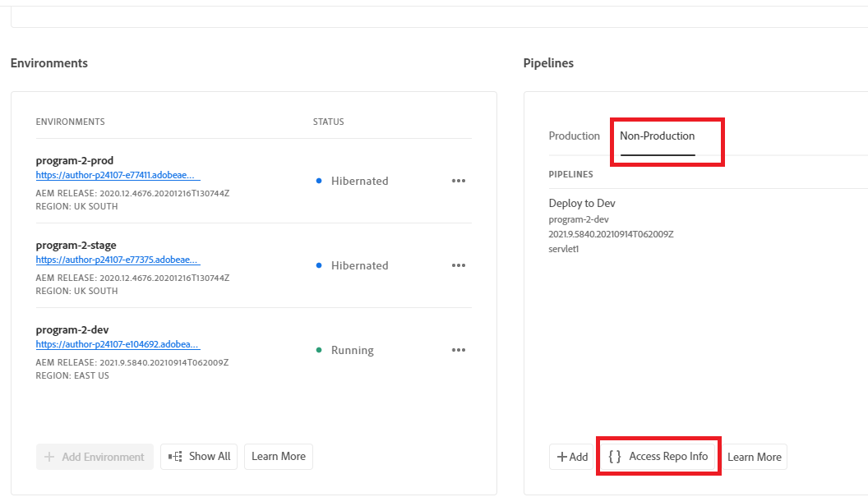
Task: Select the Non-Production tab
Action: [x=658, y=136]
